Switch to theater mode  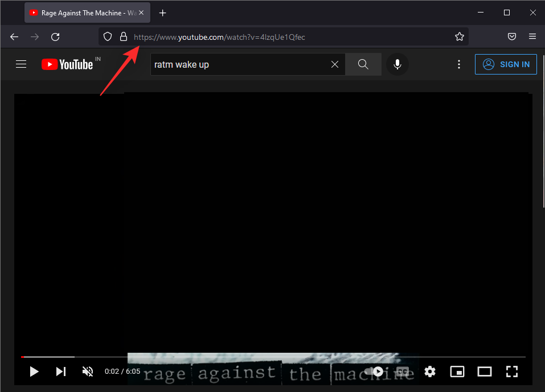[x=484, y=372]
